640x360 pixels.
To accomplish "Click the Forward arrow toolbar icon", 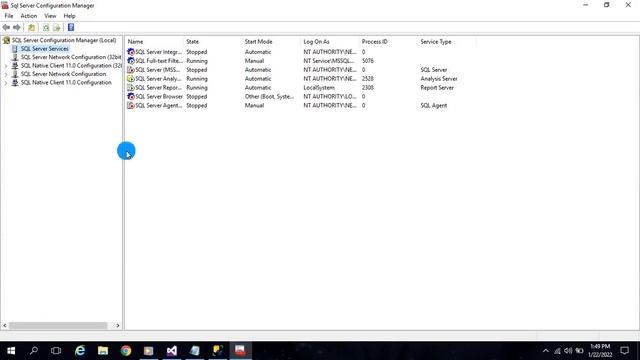I will click(17, 27).
